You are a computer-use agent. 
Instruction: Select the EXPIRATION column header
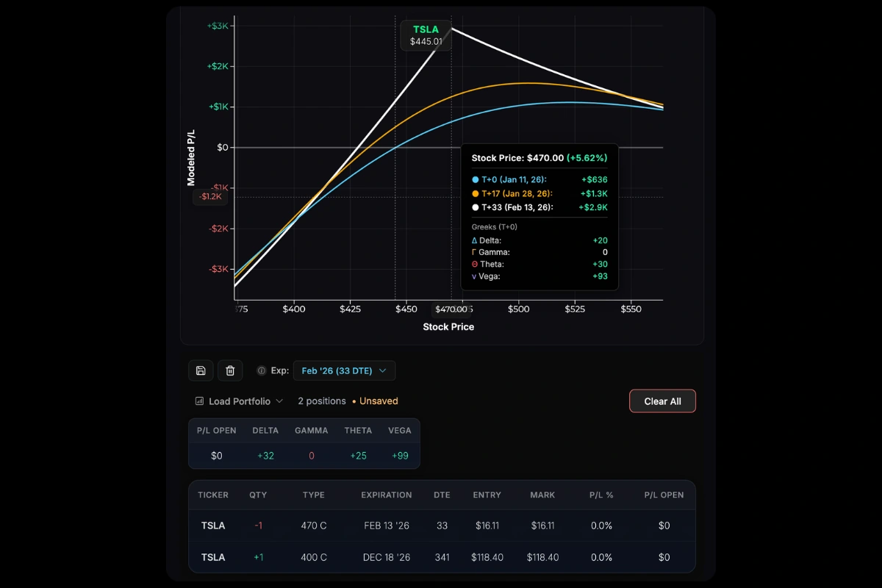pos(386,495)
